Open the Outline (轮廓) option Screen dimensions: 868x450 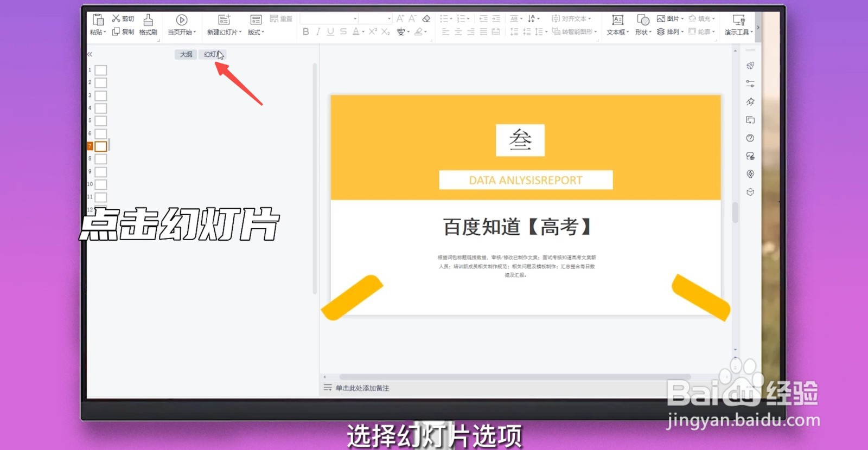coord(702,32)
